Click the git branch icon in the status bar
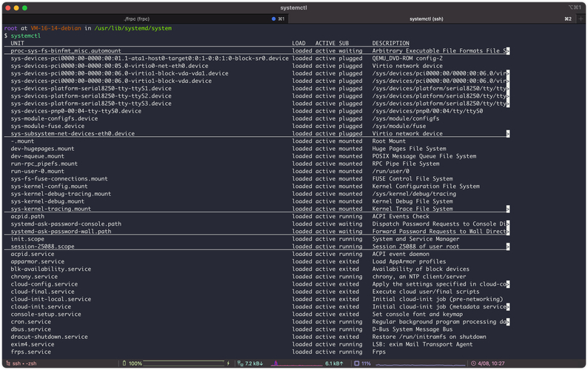The width and height of the screenshot is (588, 370). pos(8,363)
